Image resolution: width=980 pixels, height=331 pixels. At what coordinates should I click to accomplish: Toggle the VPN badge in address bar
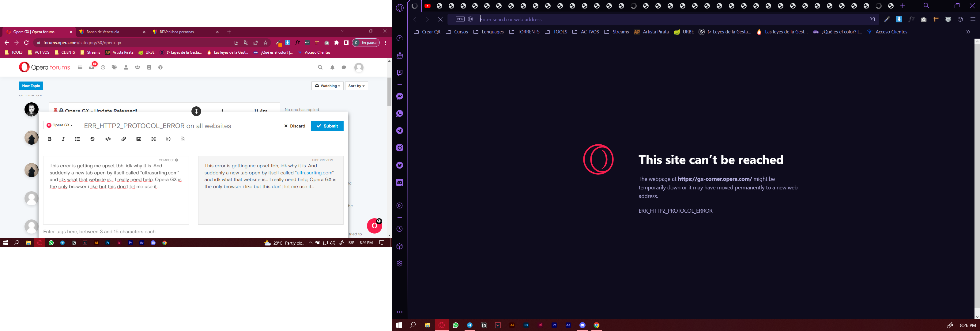click(460, 19)
